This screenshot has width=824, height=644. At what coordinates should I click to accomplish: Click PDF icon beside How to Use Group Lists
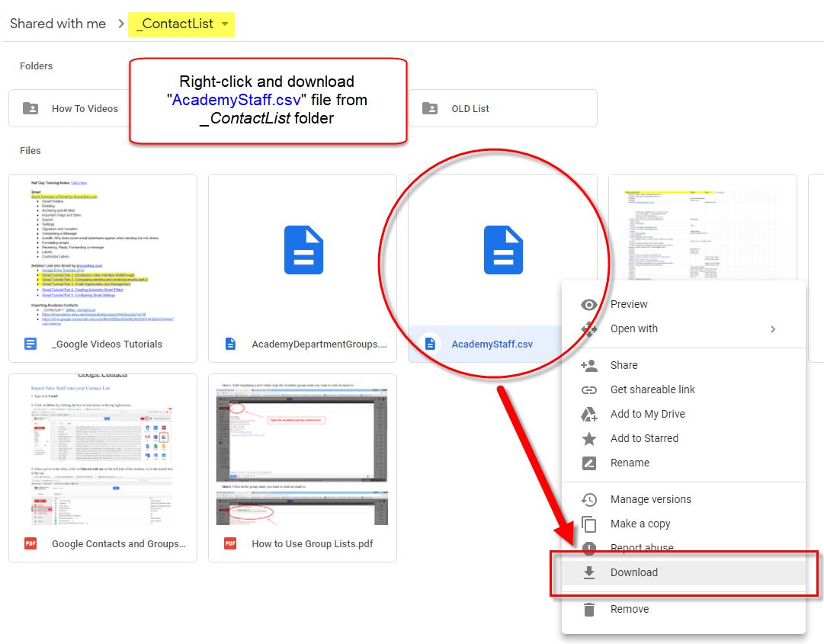click(230, 543)
